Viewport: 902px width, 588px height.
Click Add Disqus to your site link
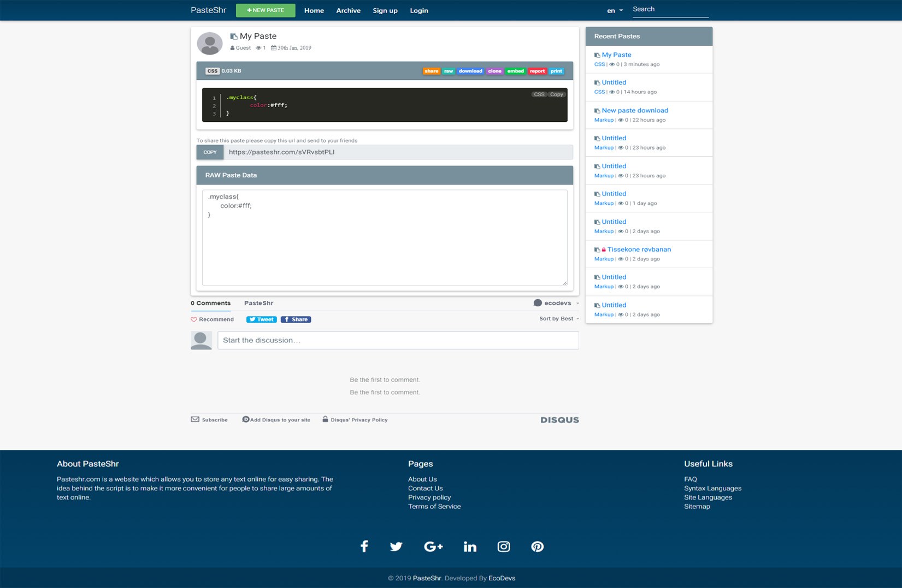280,420
